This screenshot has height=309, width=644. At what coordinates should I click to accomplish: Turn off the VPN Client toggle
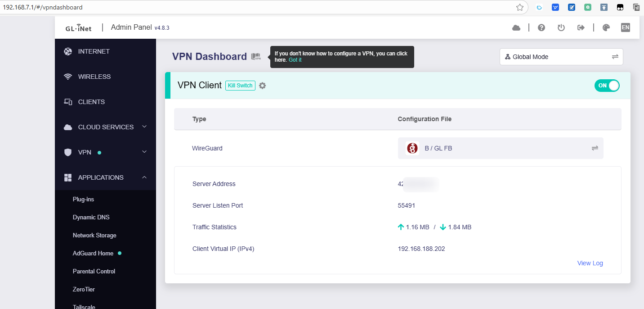pos(607,86)
